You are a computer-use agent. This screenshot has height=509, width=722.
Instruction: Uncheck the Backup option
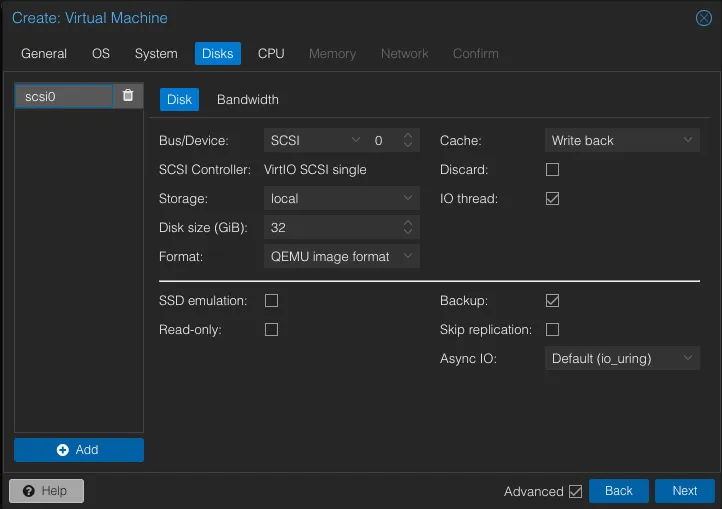point(552,301)
